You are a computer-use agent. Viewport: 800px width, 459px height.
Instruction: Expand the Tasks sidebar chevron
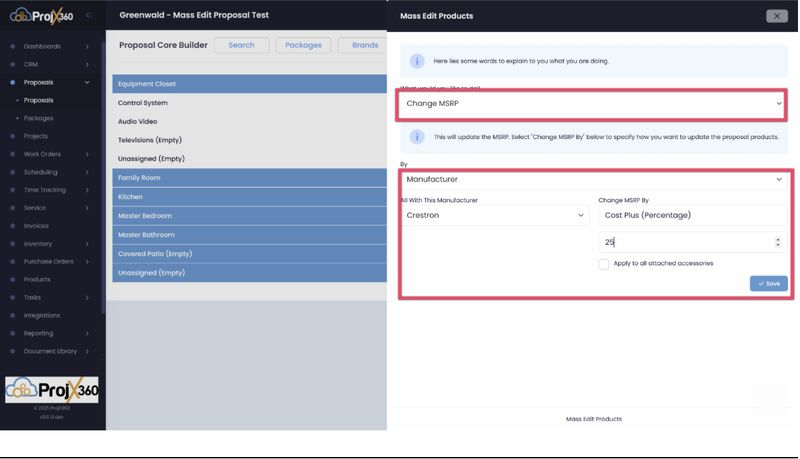pyautogui.click(x=87, y=297)
